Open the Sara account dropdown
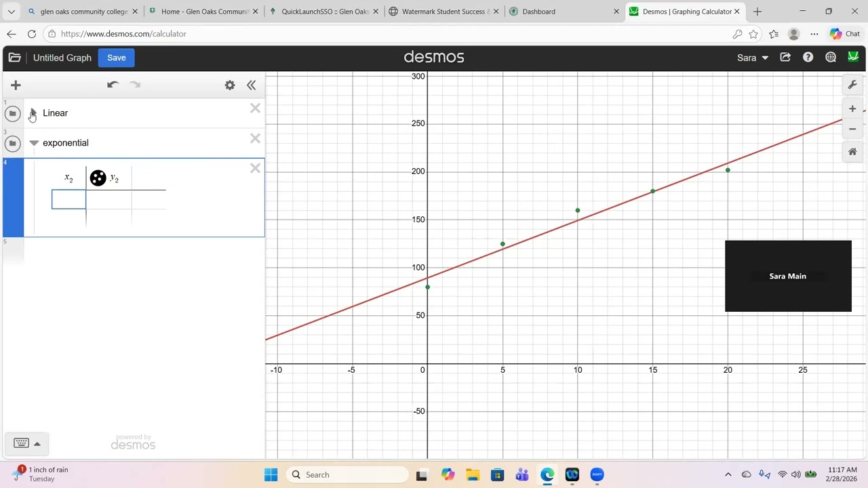 click(x=753, y=58)
